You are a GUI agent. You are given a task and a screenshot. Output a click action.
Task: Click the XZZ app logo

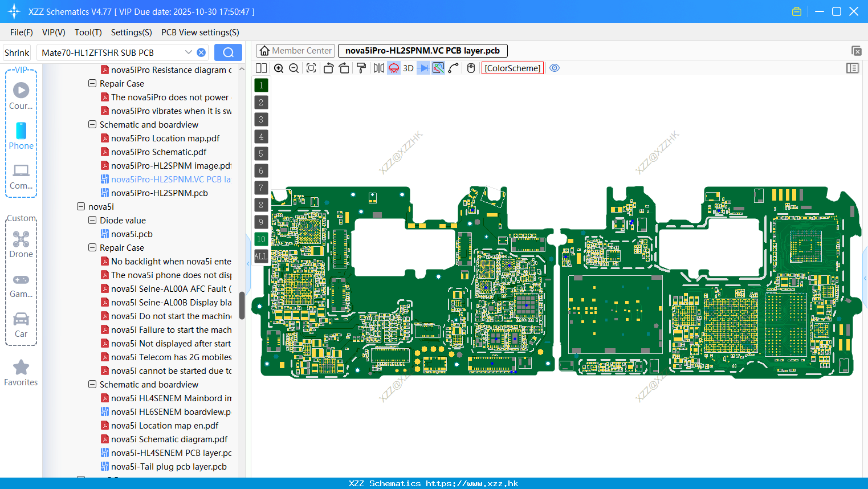click(14, 11)
